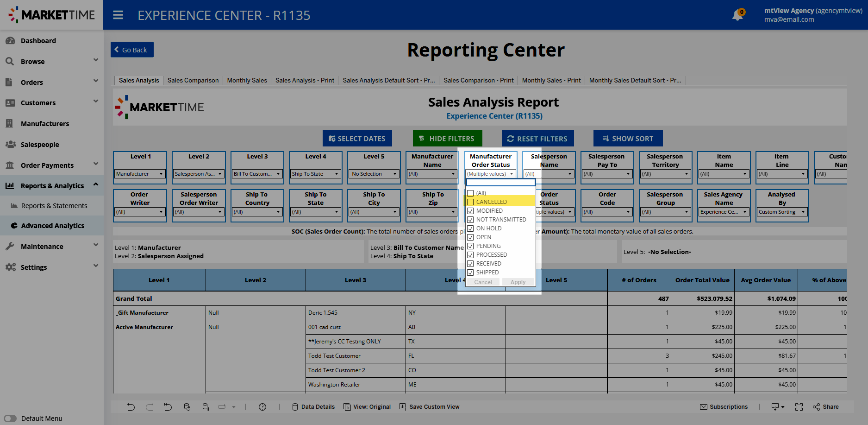Click the Salespeople group icon
Image resolution: width=868 pixels, height=425 pixels.
11,144
